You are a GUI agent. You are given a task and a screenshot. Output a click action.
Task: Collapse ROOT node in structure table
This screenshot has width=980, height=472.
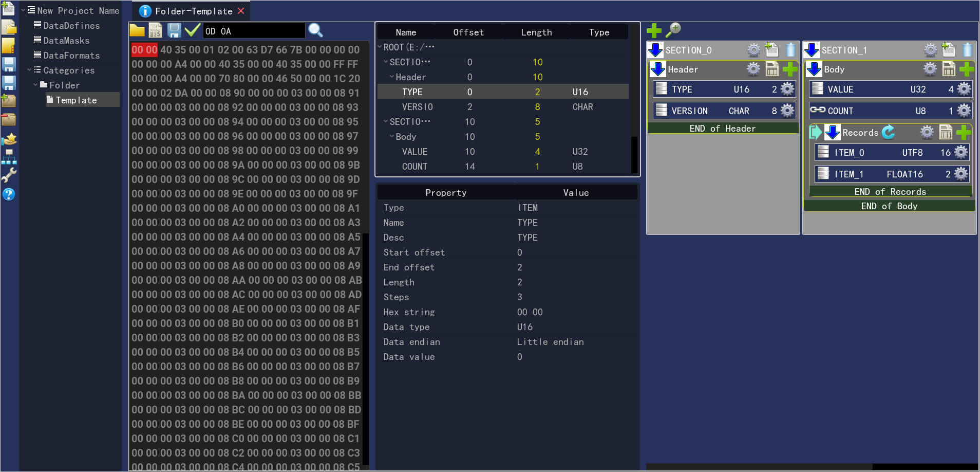click(x=380, y=47)
